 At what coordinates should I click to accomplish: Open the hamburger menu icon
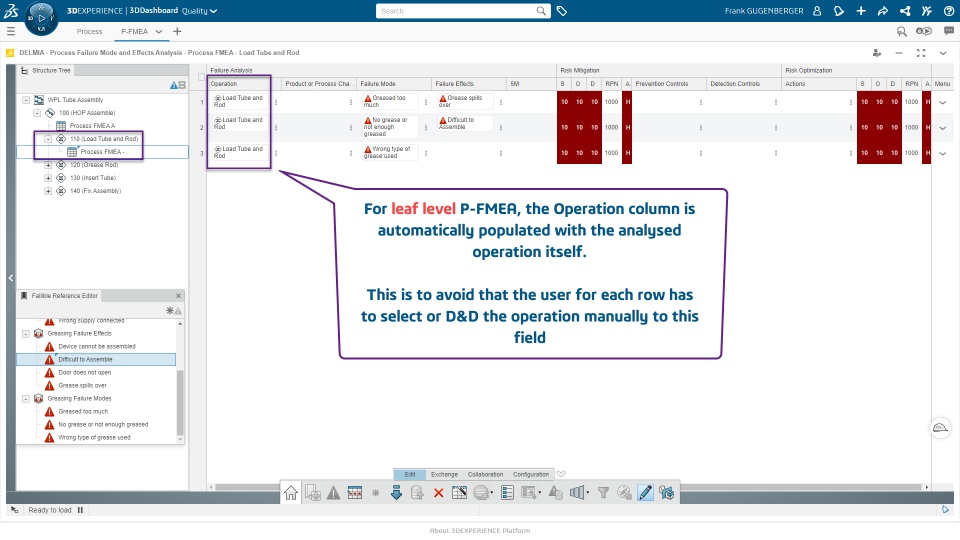(x=11, y=31)
